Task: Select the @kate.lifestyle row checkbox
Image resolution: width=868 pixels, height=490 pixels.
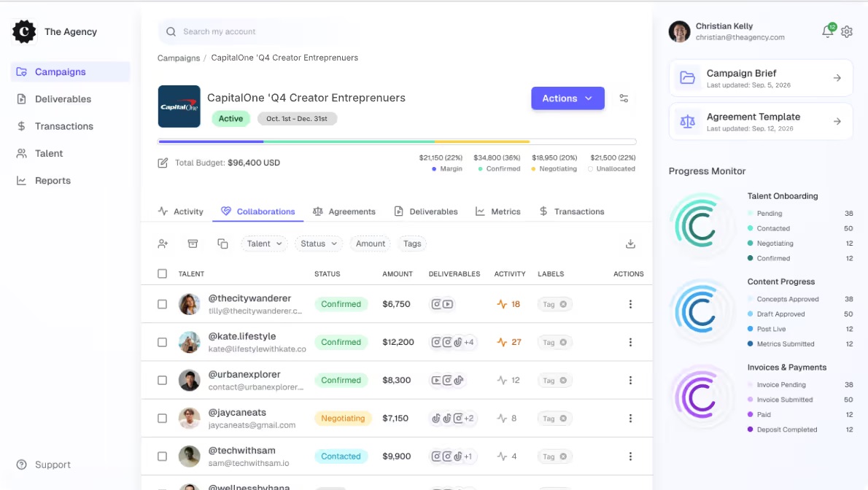Action: (162, 342)
